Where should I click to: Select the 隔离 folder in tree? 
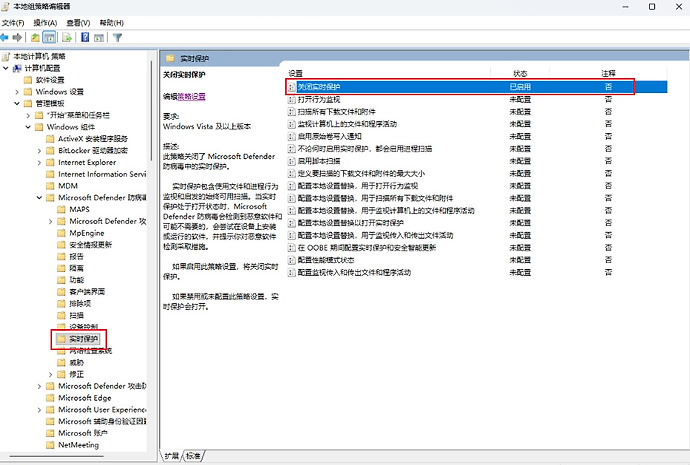click(x=76, y=268)
